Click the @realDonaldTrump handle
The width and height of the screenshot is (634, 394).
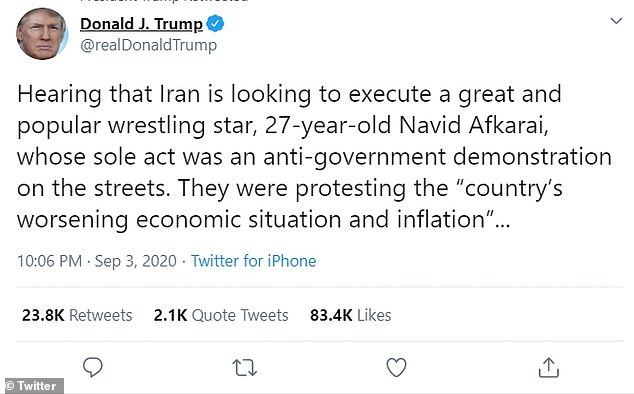click(x=148, y=45)
